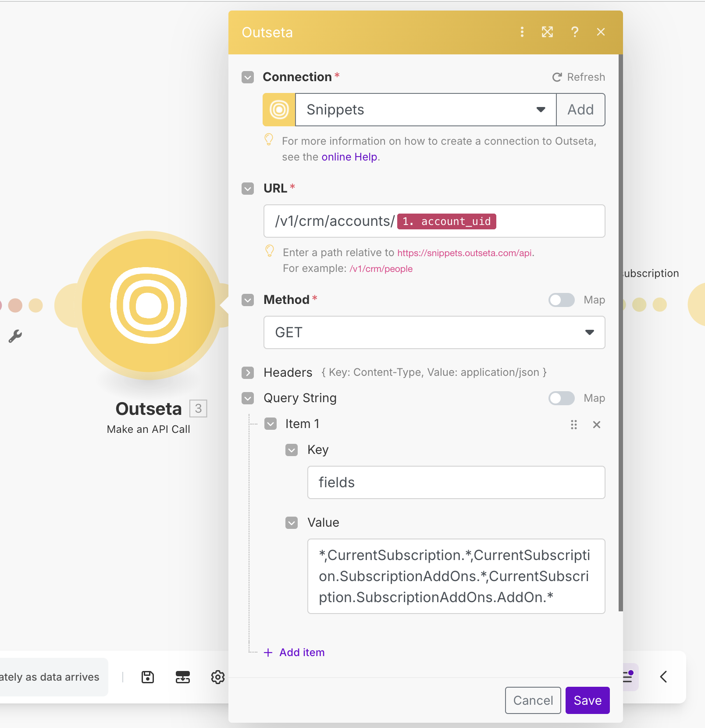Screen dimensions: 705x728
Task: Click the import/export blueprint icon
Action: pos(183,677)
